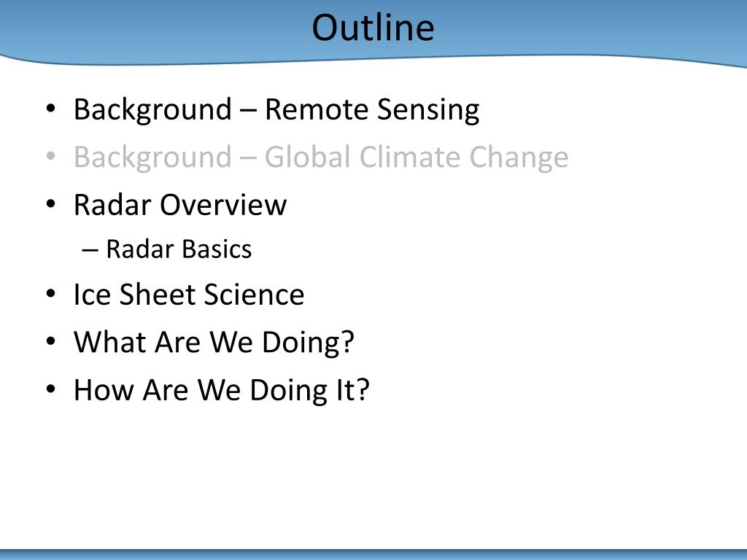
Task: Click the bullet before "What Are We Doing?"
Action: (50, 343)
